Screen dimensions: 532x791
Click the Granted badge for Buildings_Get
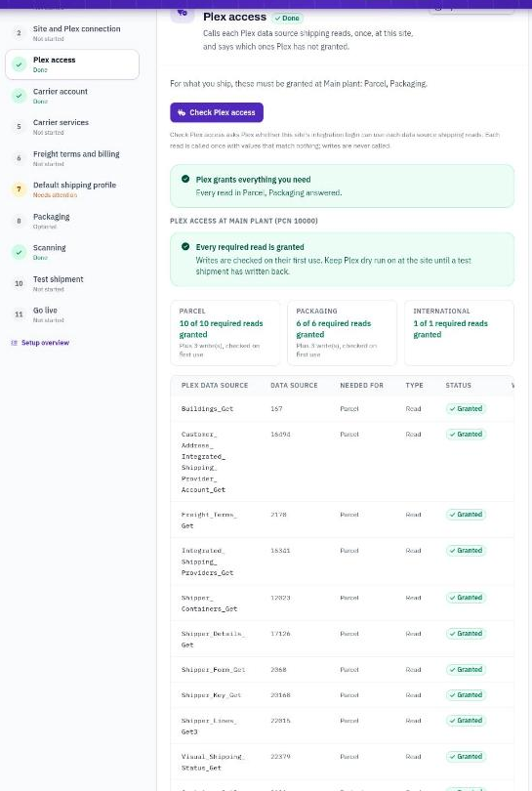(466, 408)
